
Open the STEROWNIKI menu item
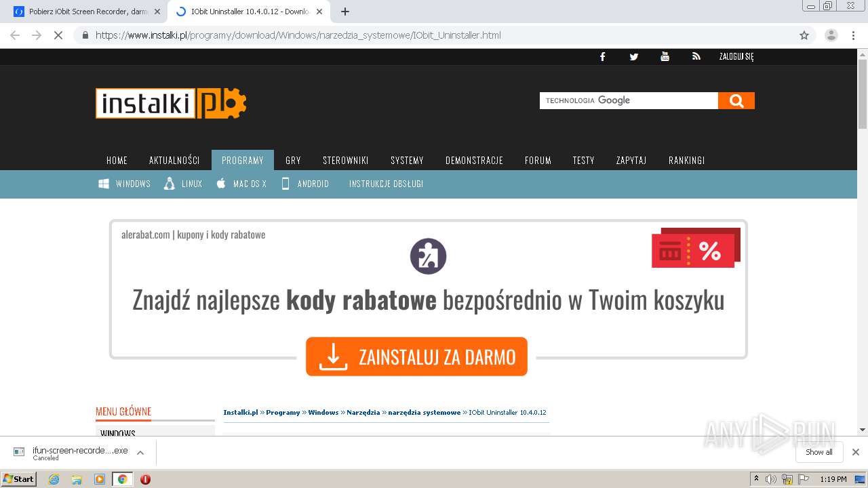pos(346,161)
